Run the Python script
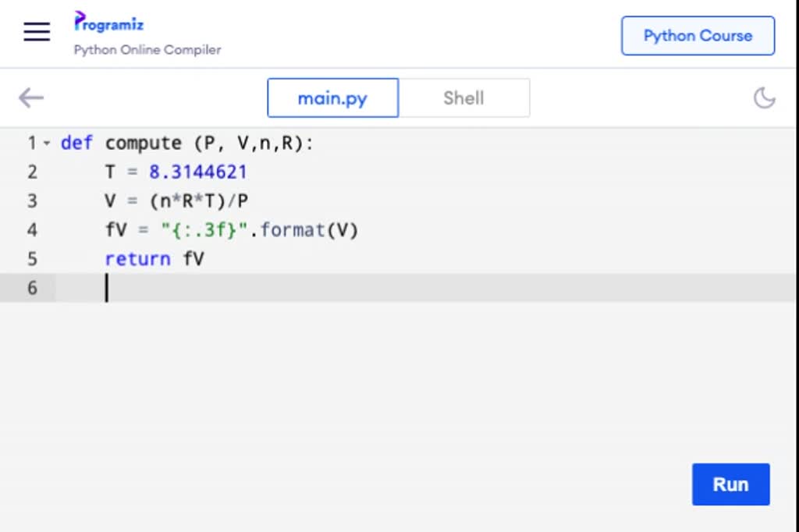The image size is (799, 532). click(x=730, y=484)
